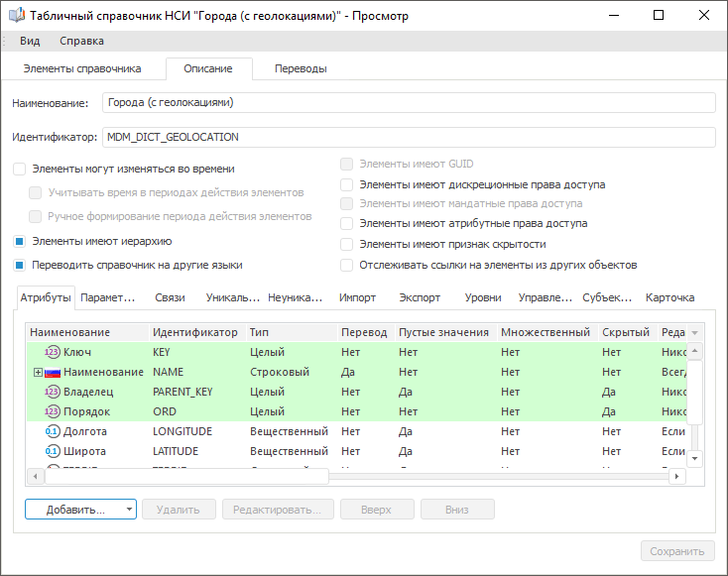Image resolution: width=728 pixels, height=576 pixels.
Task: Expand the Наименование attribute row
Action: click(38, 372)
